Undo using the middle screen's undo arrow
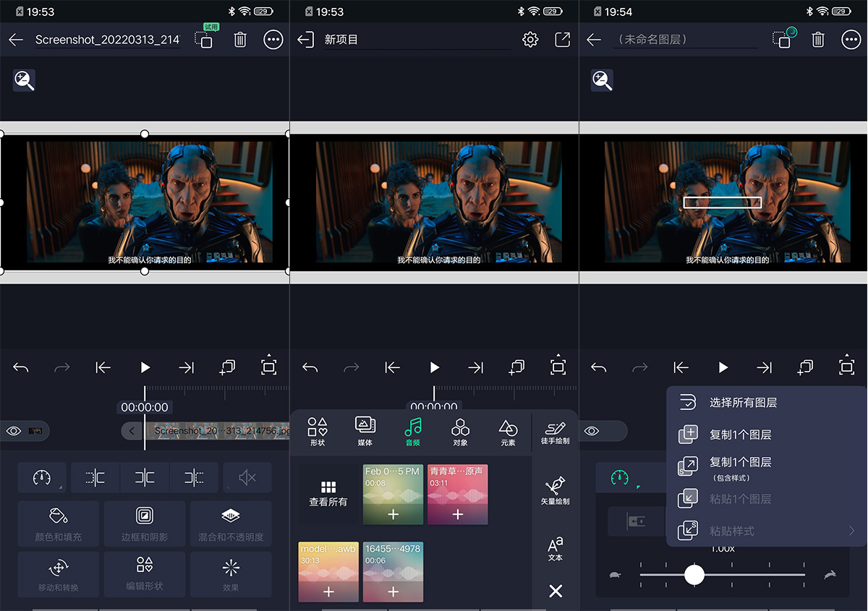 pyautogui.click(x=310, y=368)
